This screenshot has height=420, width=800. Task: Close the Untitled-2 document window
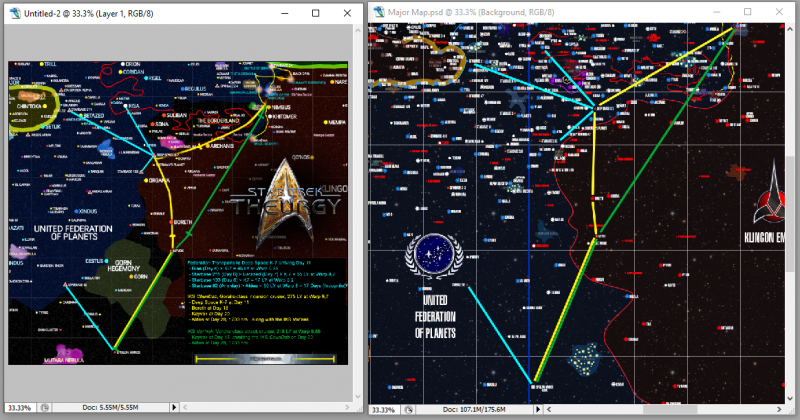[347, 13]
